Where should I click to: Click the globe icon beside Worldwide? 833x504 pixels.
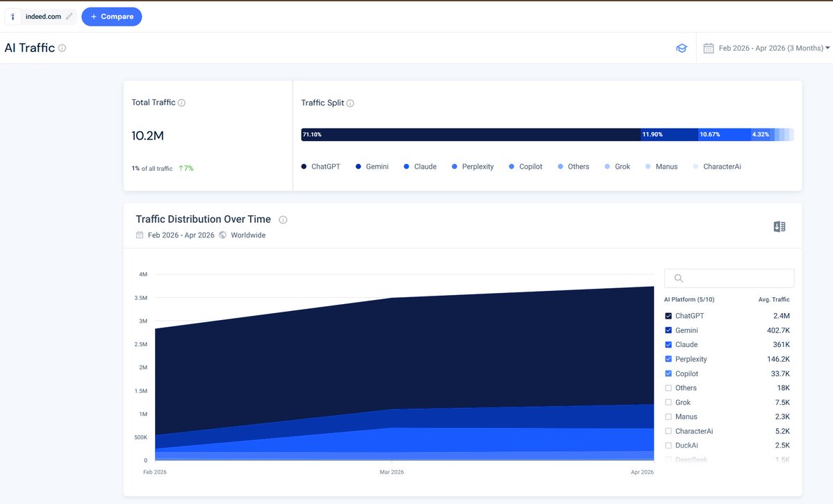222,235
